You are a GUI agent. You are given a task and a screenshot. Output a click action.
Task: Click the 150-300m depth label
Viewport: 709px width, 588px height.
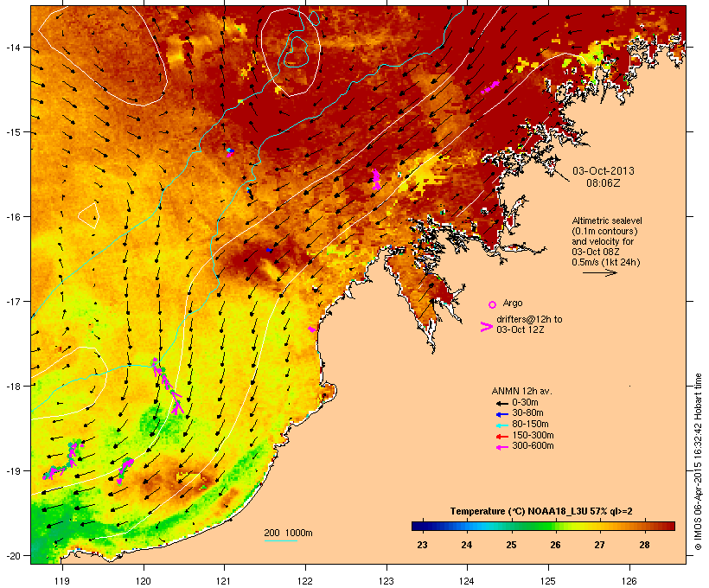(533, 435)
